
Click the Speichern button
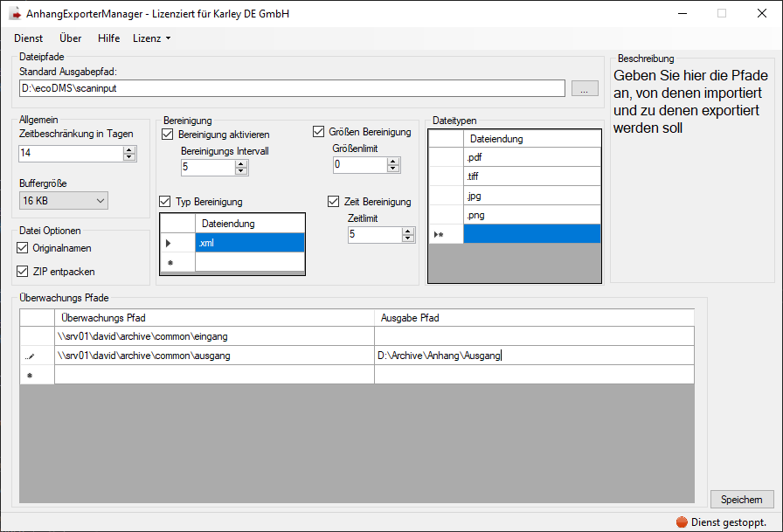(x=741, y=500)
